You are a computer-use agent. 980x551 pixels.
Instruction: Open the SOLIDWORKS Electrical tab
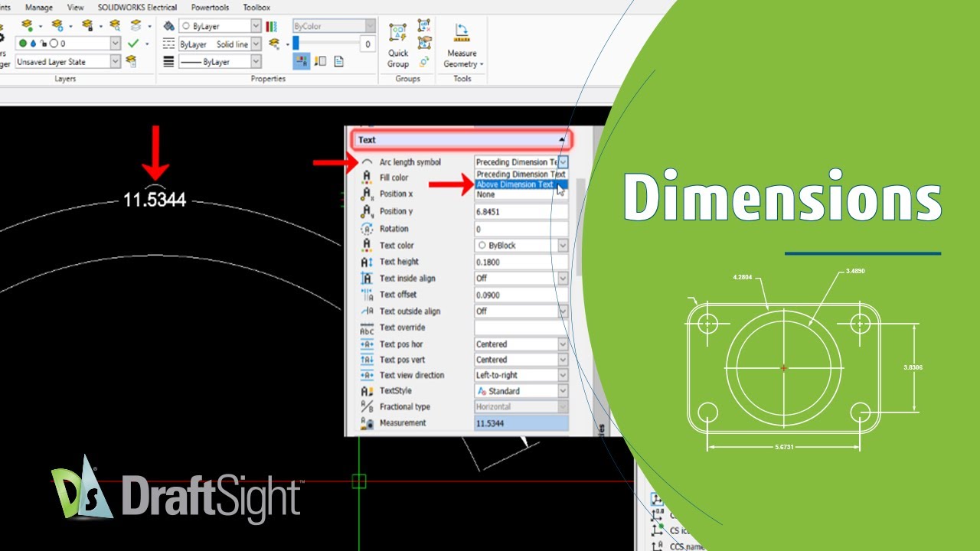click(x=137, y=8)
